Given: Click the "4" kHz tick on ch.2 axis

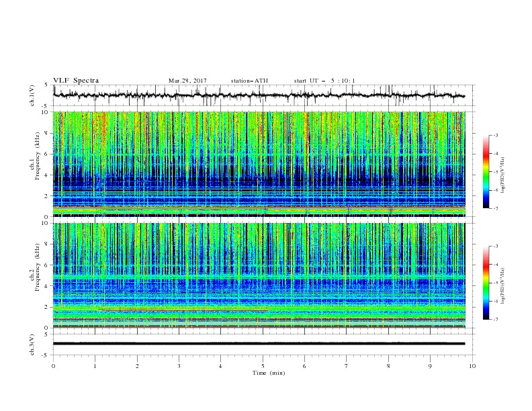Looking at the screenshot, I should pyautogui.click(x=46, y=286).
